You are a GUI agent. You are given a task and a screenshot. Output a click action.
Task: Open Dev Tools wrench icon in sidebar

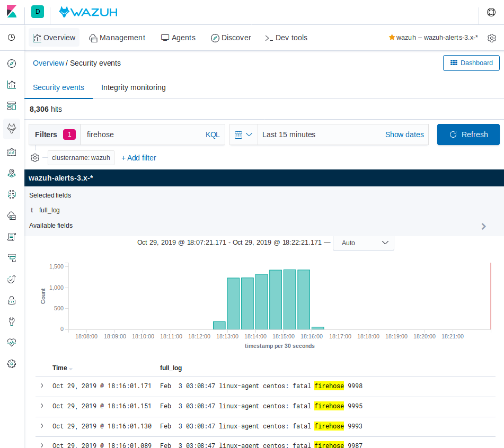(x=12, y=321)
